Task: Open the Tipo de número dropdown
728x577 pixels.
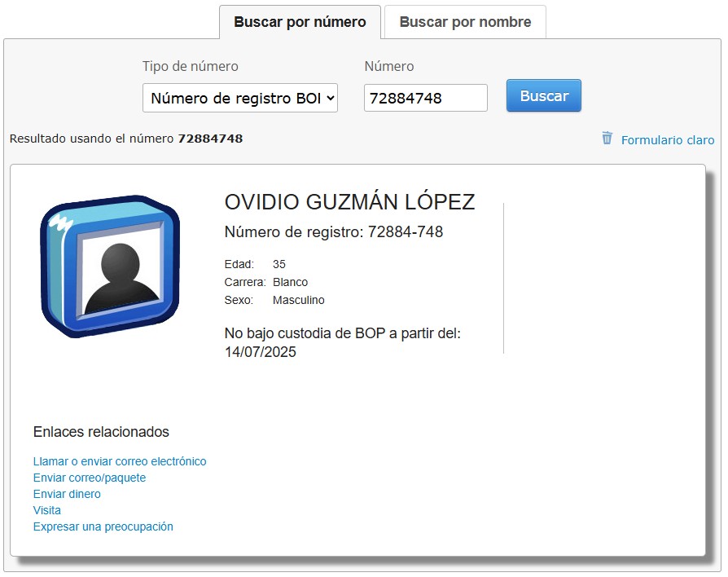Action: 240,99
